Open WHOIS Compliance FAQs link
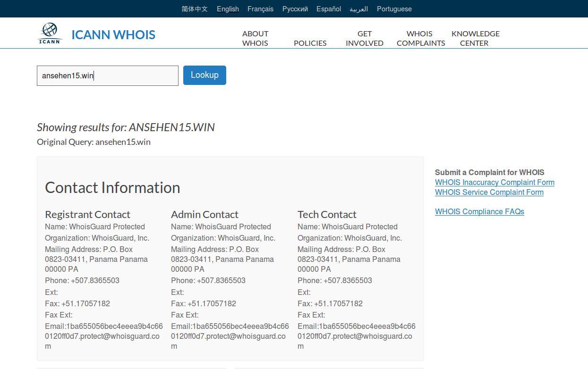Viewport: 588px width, 369px height. (479, 211)
